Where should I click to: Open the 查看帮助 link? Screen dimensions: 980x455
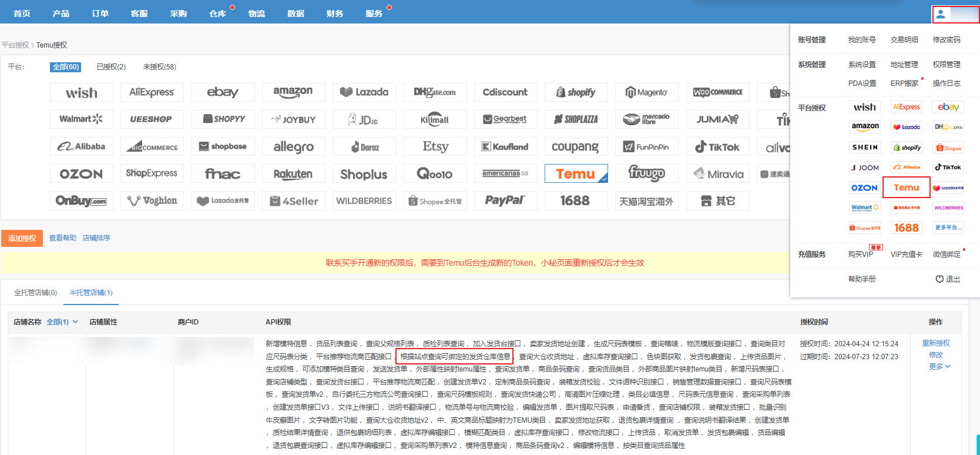tap(63, 238)
